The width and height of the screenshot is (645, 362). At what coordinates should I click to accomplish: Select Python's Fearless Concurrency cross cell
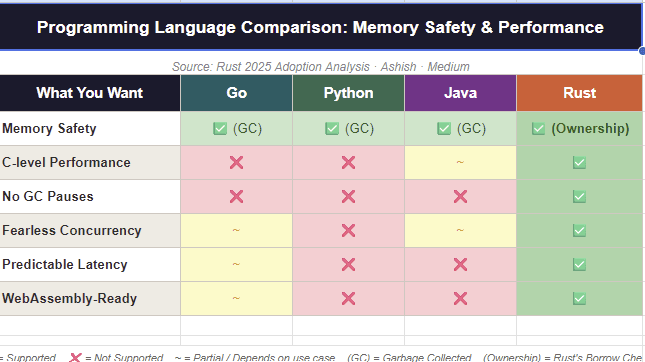coord(348,230)
